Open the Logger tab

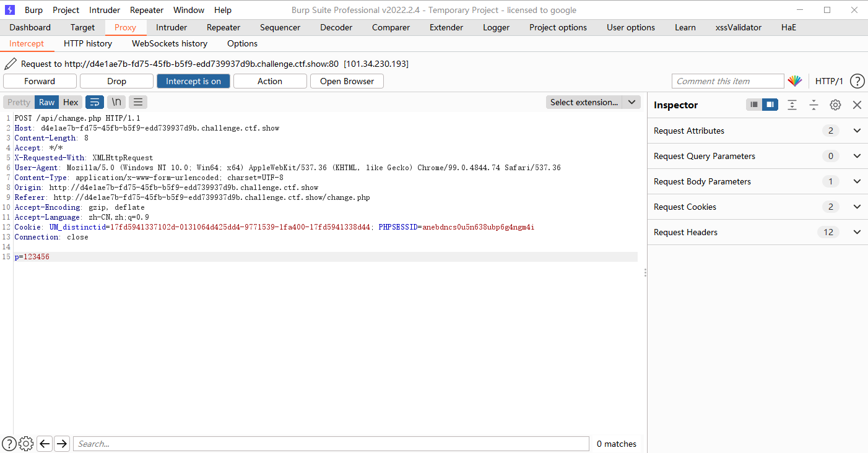pos(497,27)
